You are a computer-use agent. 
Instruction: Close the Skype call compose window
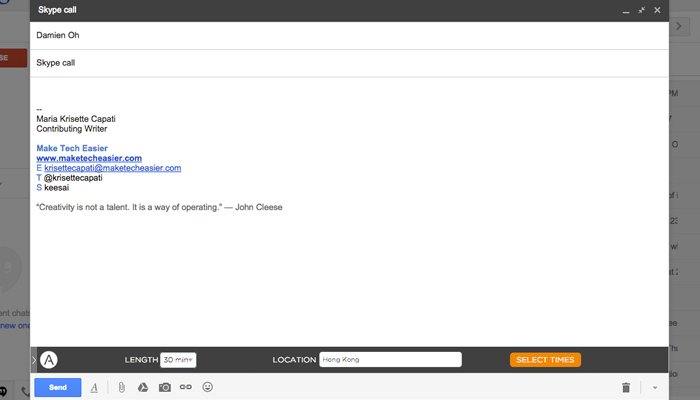tap(657, 10)
